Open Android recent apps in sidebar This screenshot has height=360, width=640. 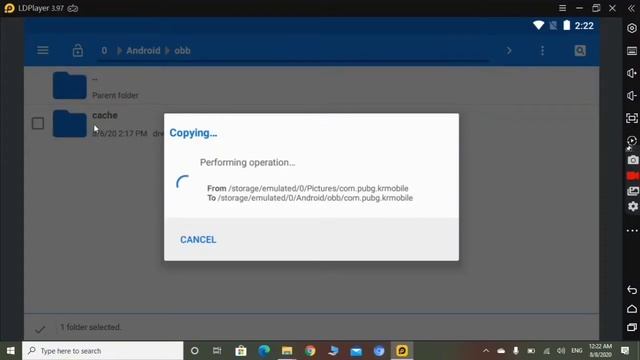click(x=632, y=327)
